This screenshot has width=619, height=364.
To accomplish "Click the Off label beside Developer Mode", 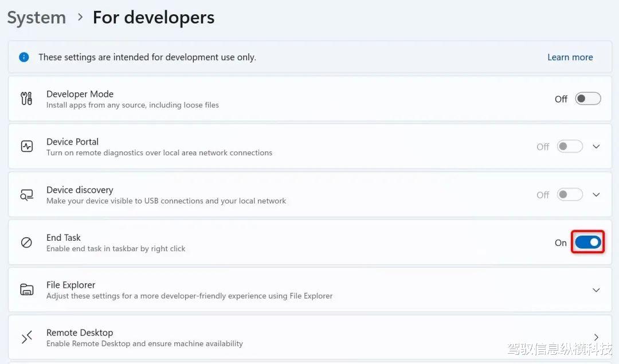I will tap(561, 99).
